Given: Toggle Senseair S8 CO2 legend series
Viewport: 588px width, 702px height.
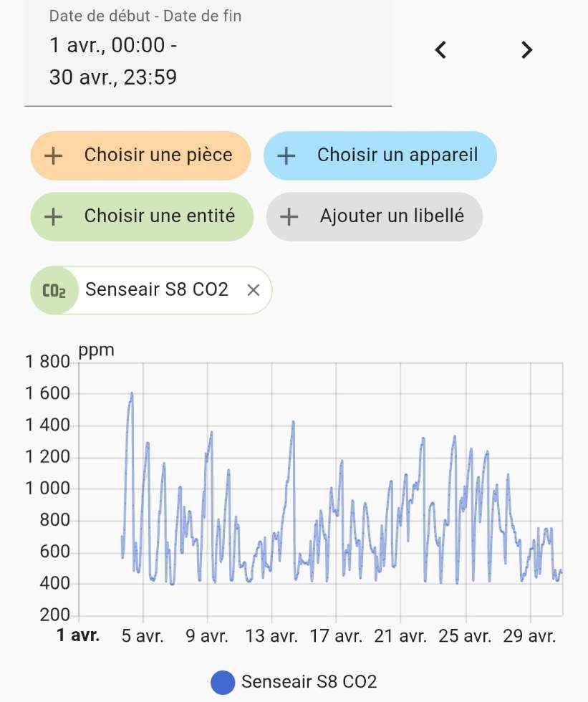Looking at the screenshot, I should [x=309, y=681].
